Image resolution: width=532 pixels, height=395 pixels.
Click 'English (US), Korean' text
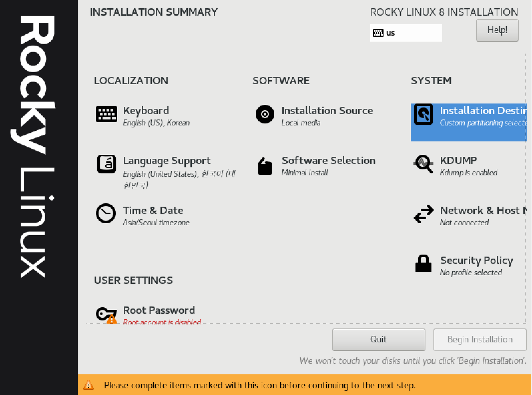(x=156, y=123)
